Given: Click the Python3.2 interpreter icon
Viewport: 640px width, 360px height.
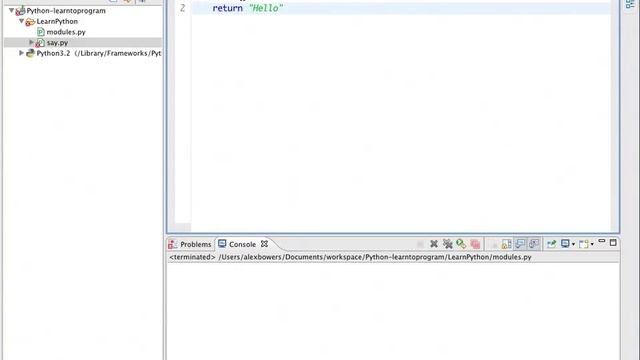Looking at the screenshot, I should tap(30, 53).
